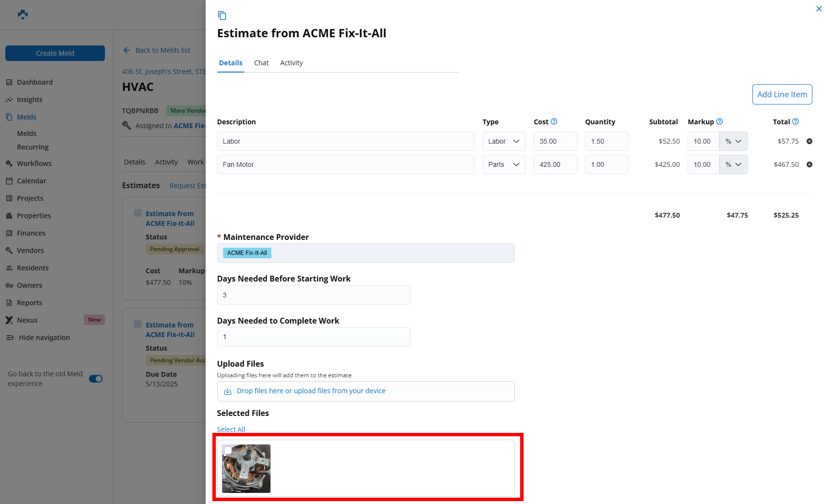The width and height of the screenshot is (824, 504).
Task: Click the Select All files link
Action: pos(231,430)
